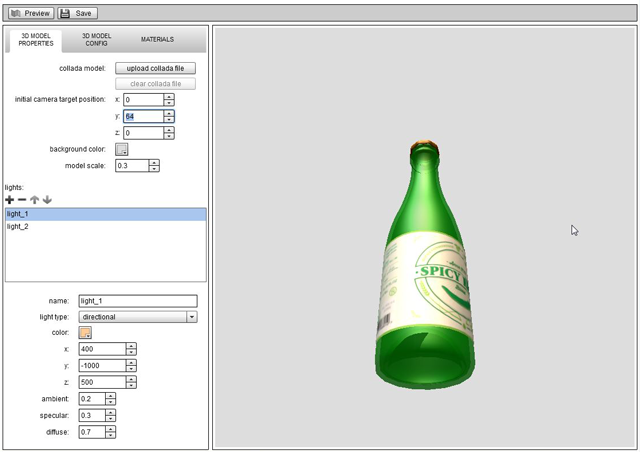Decrease the ambient light value
The height and width of the screenshot is (452, 640).
pyautogui.click(x=110, y=402)
